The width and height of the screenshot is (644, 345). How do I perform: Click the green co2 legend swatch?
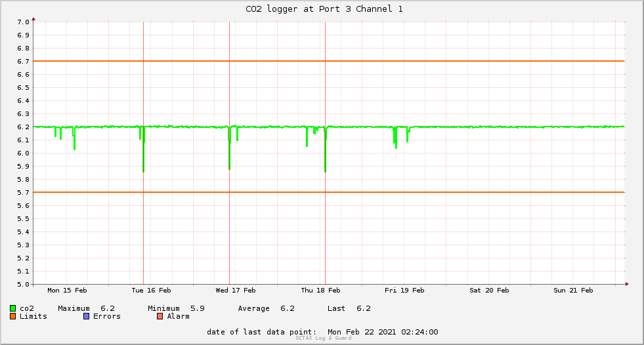(12, 308)
